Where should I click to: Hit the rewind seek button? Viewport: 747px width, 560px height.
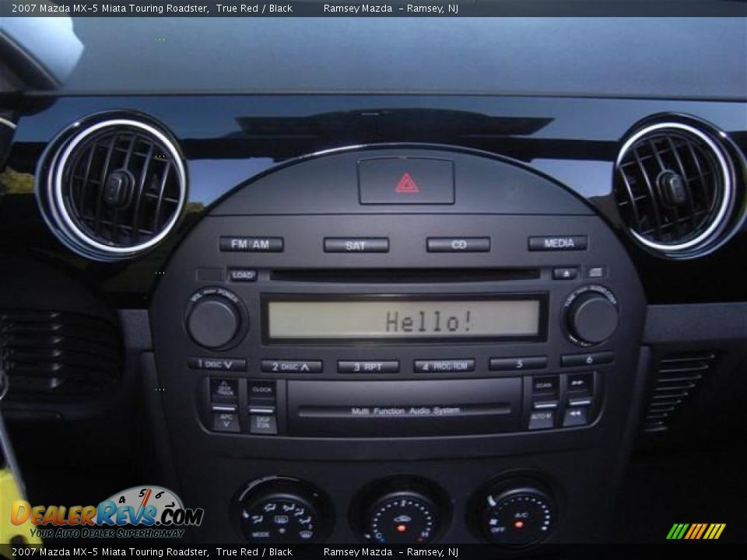pyautogui.click(x=575, y=416)
